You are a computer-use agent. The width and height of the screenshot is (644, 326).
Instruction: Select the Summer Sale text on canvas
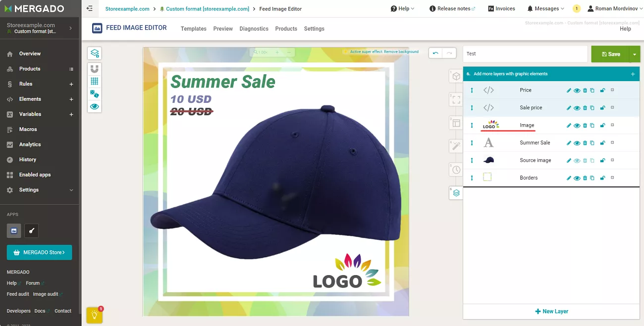pyautogui.click(x=222, y=82)
